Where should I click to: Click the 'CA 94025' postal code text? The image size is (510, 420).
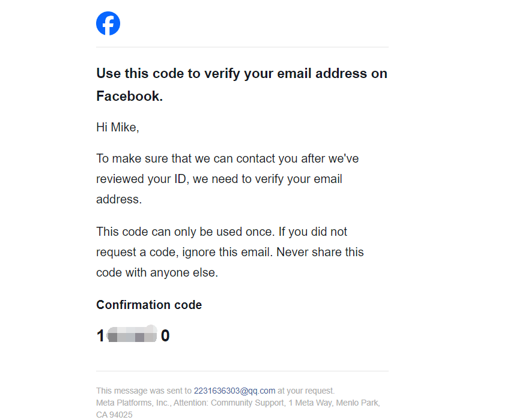(x=114, y=415)
